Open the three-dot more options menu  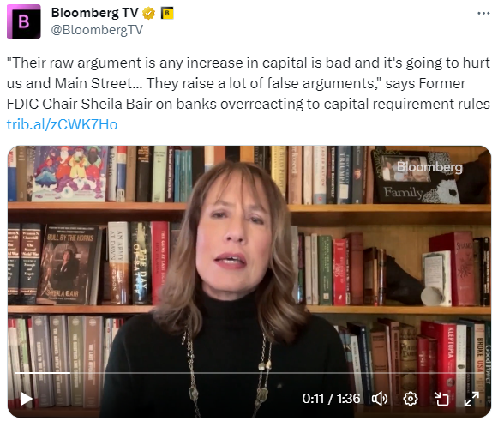pyautogui.click(x=483, y=13)
